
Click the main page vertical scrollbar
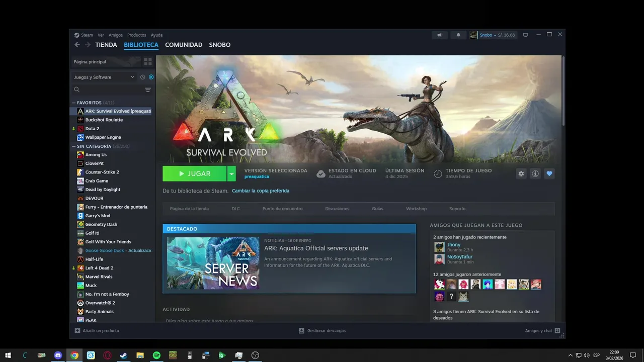point(563,90)
